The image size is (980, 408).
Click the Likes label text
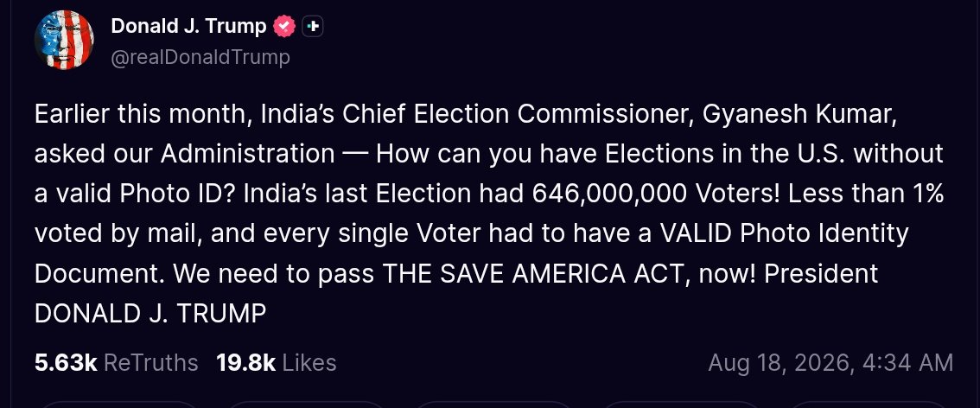point(309,363)
